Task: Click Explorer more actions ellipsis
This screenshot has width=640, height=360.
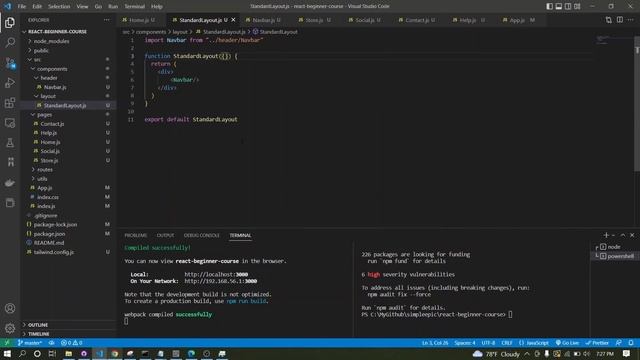Action: [107, 20]
